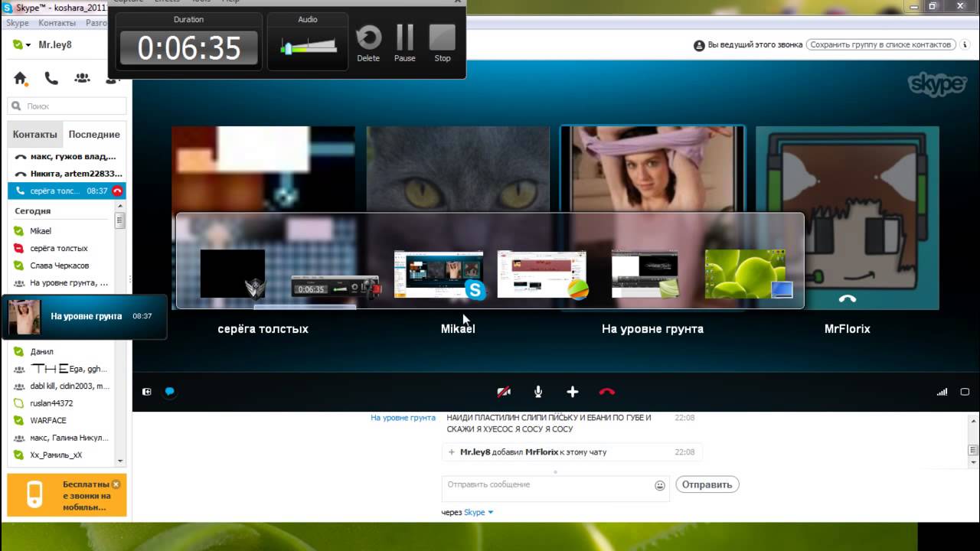The height and width of the screenshot is (551, 980).
Task: Open the call phones dial icon
Action: pyautogui.click(x=51, y=78)
